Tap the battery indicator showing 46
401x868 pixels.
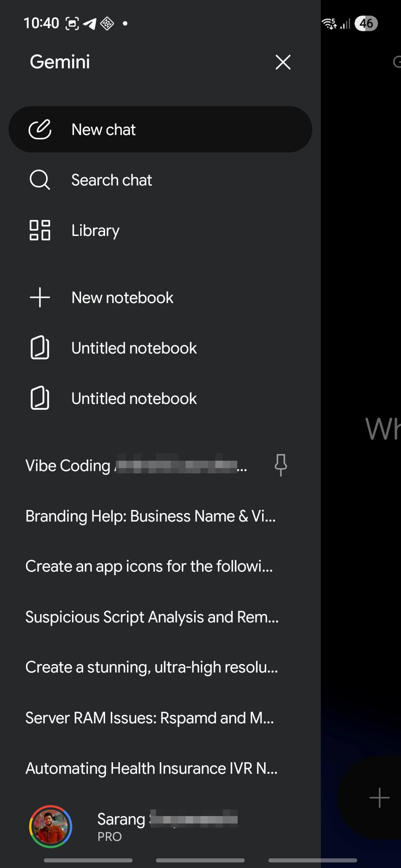366,23
